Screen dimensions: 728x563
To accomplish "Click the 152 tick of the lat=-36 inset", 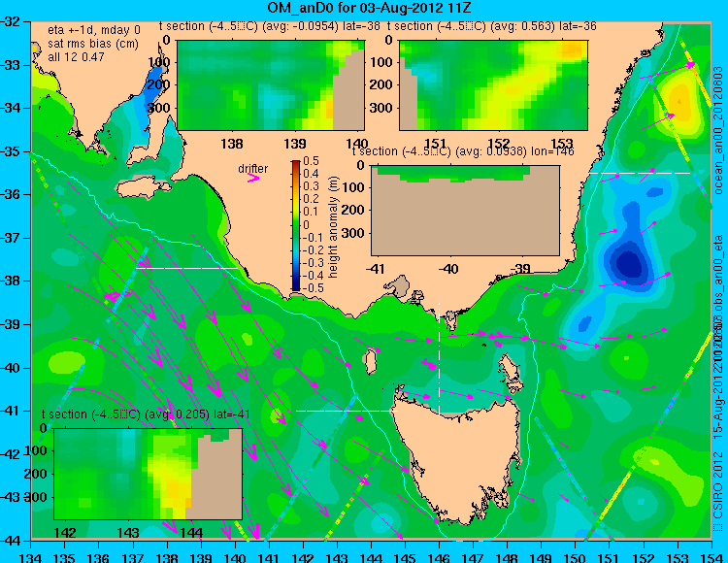I will 499,144.
